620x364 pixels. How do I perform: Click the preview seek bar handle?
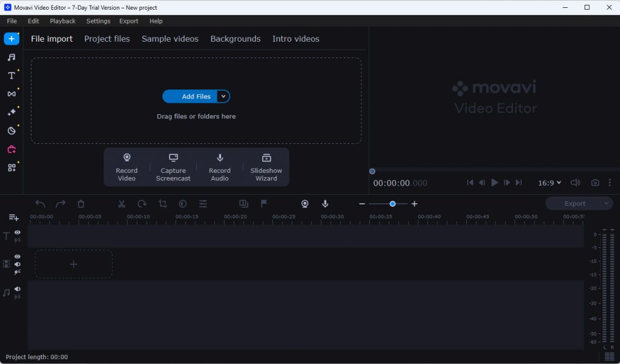(372, 171)
